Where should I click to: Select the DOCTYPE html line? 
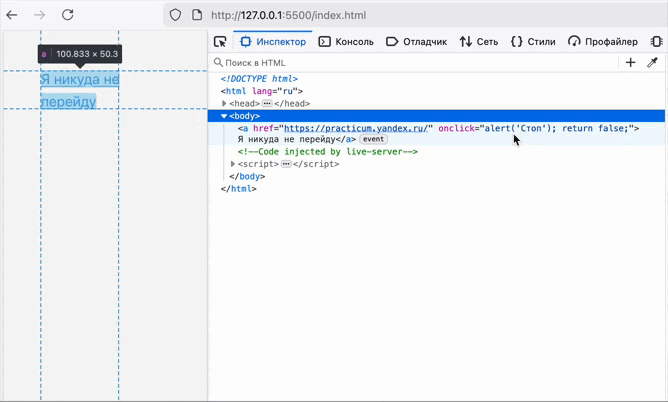coord(259,79)
